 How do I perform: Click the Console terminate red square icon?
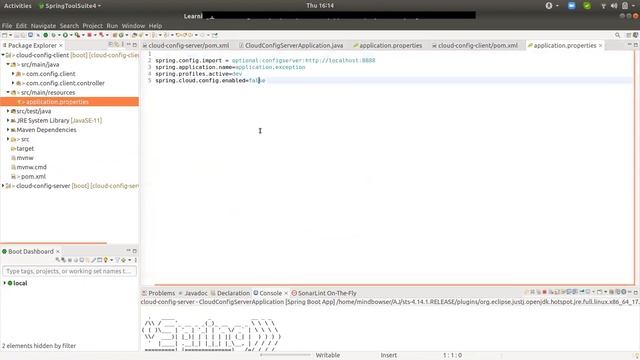[544, 292]
